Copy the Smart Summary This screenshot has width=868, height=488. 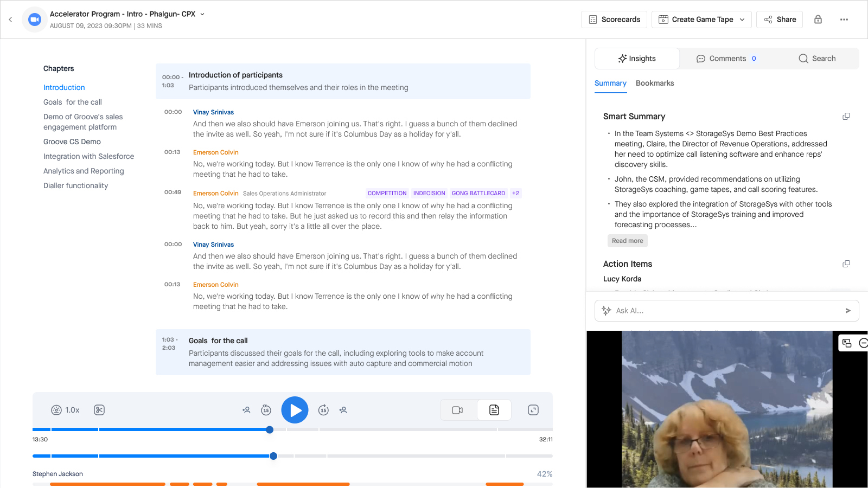pyautogui.click(x=846, y=117)
